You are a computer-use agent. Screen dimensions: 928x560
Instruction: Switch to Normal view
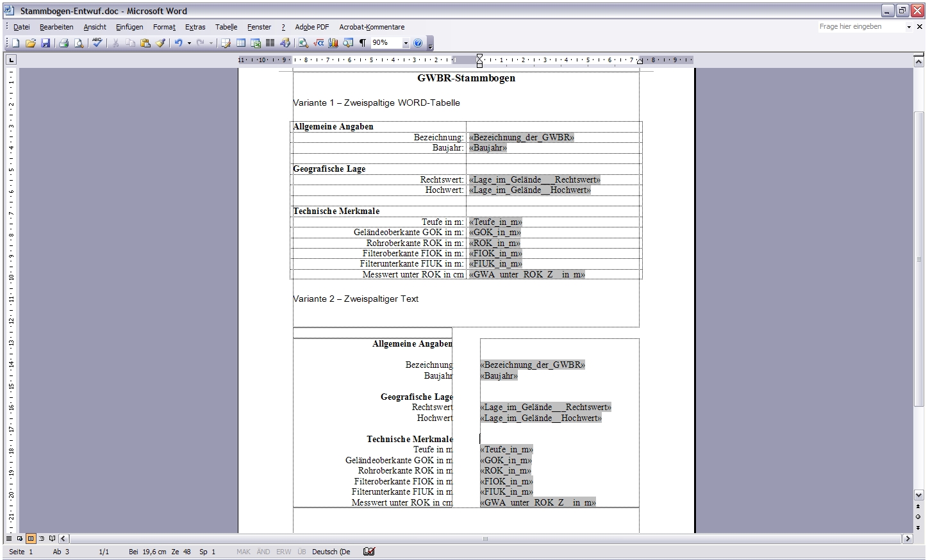(9, 539)
